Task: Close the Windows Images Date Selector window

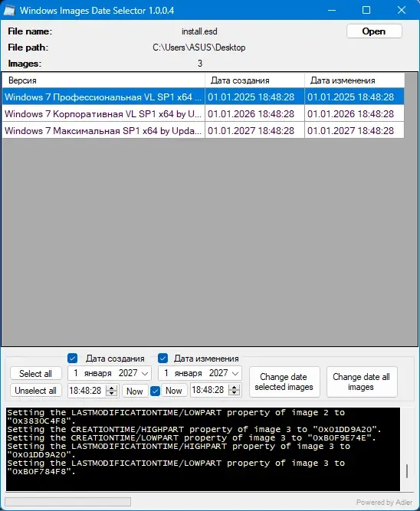Action: [402, 11]
